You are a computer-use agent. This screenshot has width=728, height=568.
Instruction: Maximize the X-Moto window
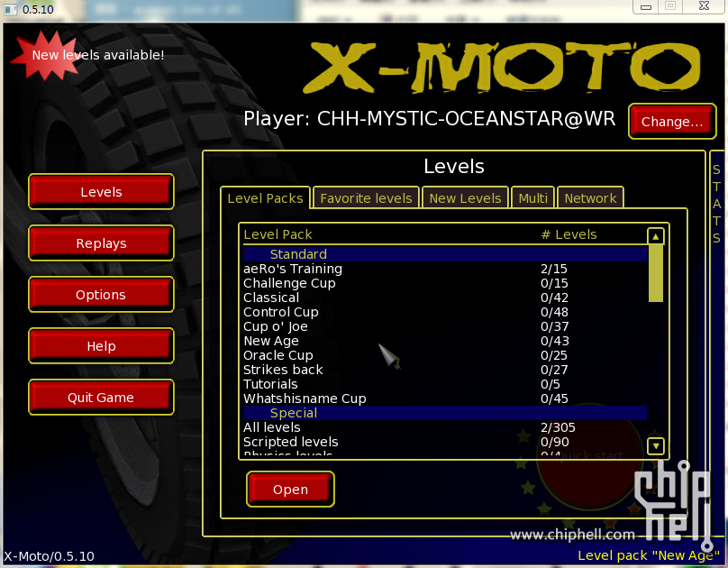(670, 6)
